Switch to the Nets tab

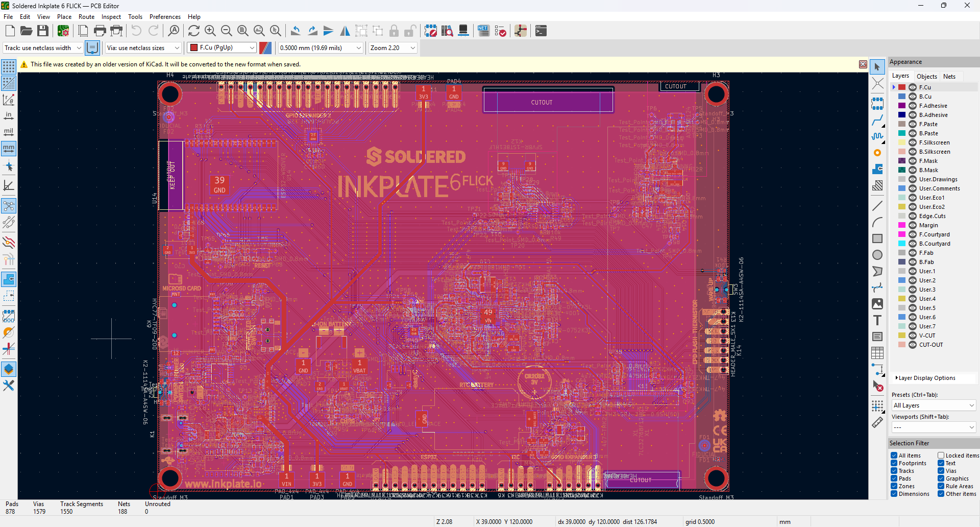coord(949,77)
